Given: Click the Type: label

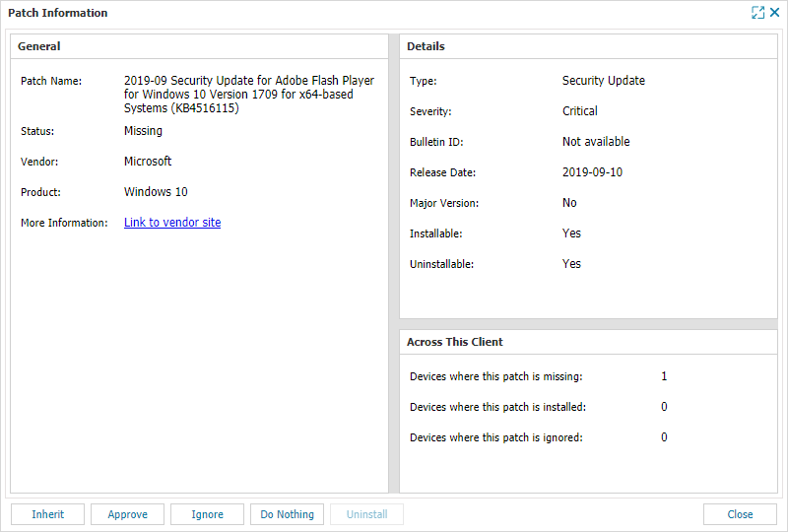Looking at the screenshot, I should click(x=424, y=81).
